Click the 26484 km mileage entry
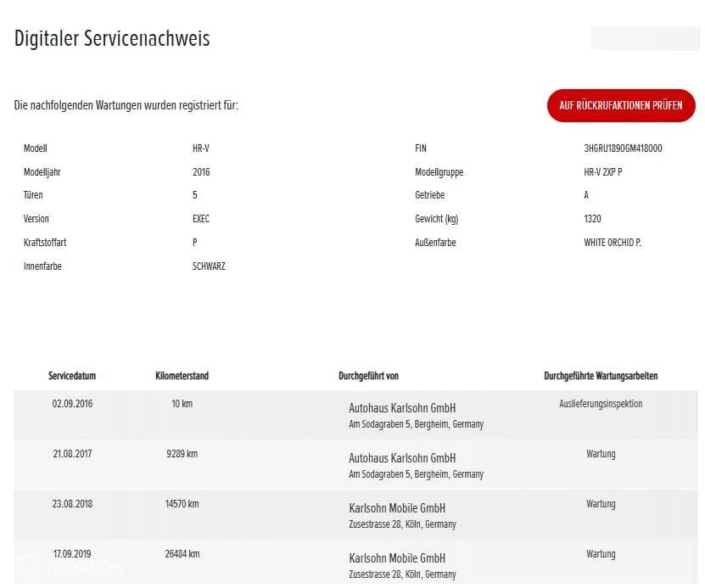705x588 pixels. pyautogui.click(x=182, y=554)
